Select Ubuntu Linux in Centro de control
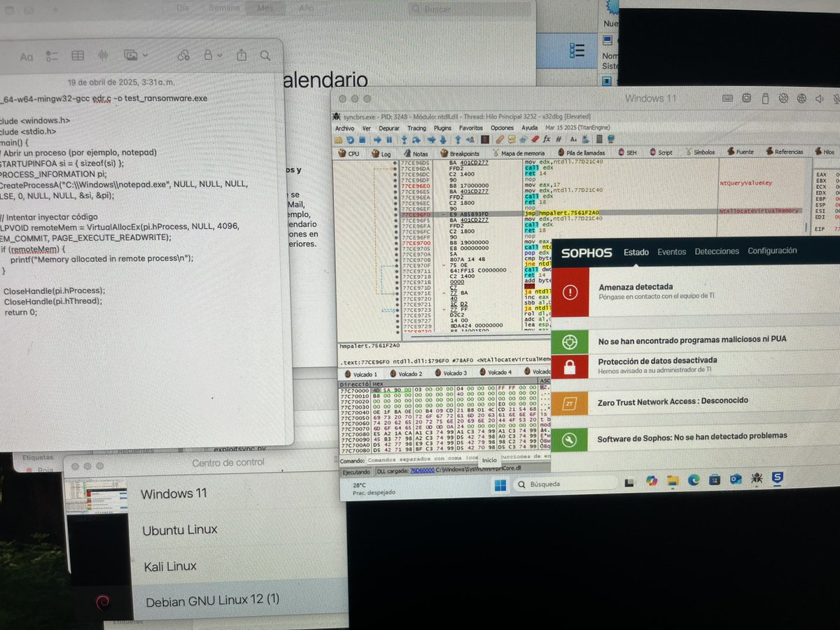 pyautogui.click(x=179, y=530)
